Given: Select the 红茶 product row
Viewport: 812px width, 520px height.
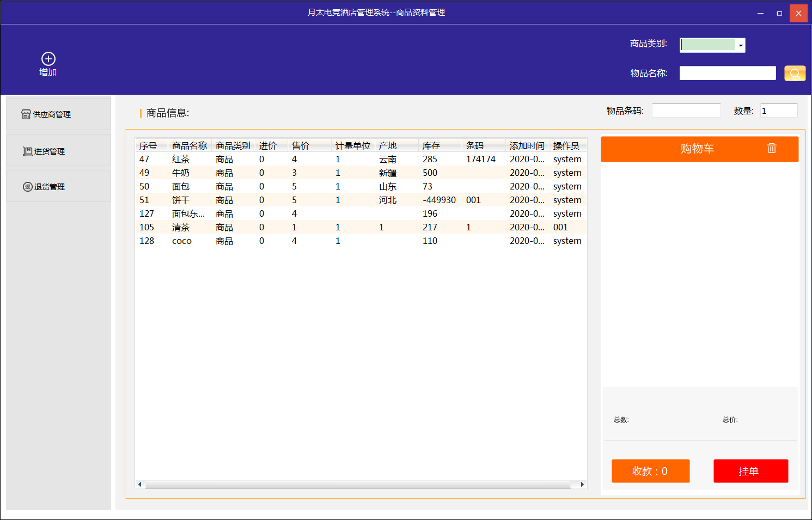Looking at the screenshot, I should [x=181, y=159].
